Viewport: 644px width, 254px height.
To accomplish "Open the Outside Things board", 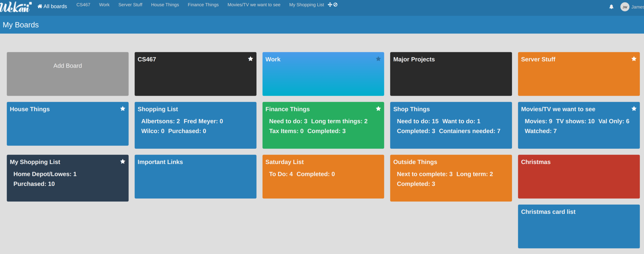I will pos(451,178).
